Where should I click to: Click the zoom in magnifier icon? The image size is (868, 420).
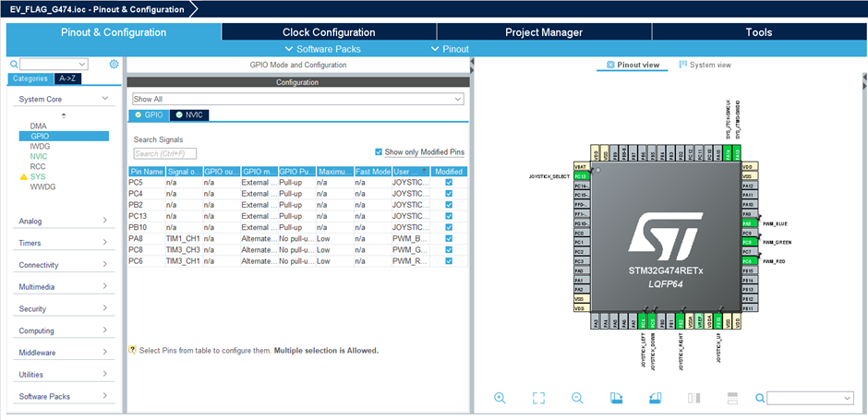(x=500, y=398)
